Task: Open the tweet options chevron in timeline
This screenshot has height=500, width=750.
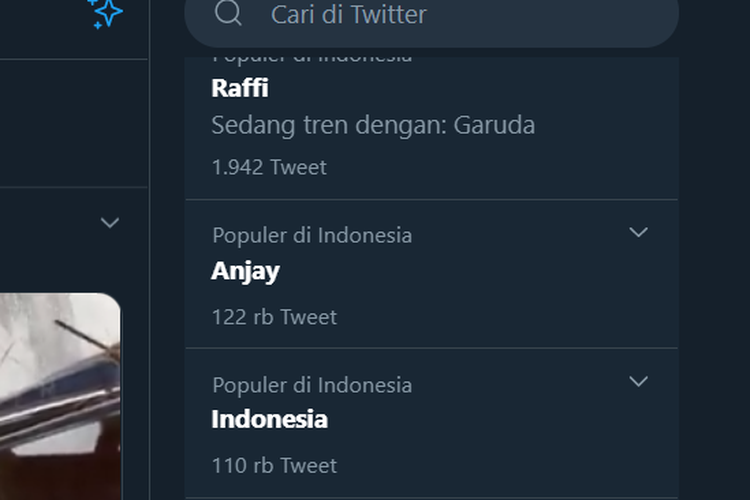Action: (110, 222)
